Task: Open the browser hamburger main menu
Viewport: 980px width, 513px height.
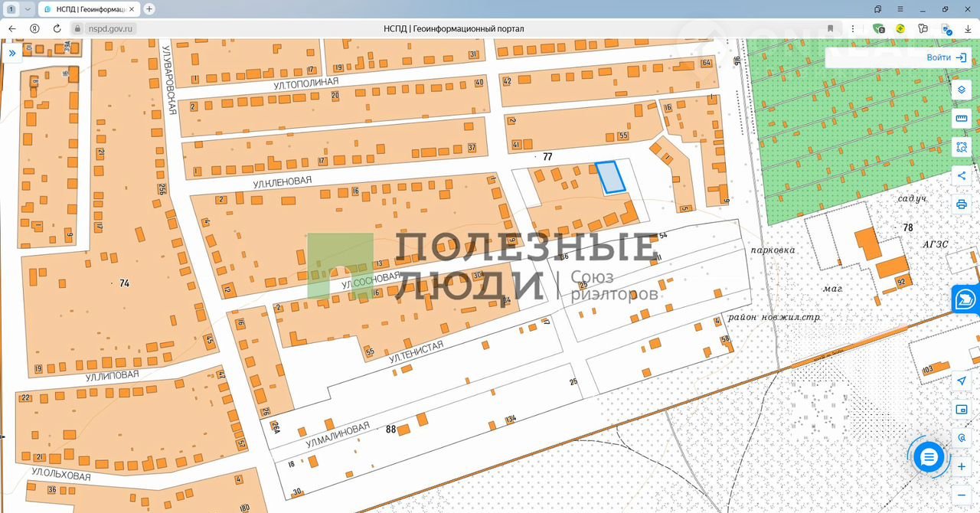Action: pyautogui.click(x=901, y=9)
